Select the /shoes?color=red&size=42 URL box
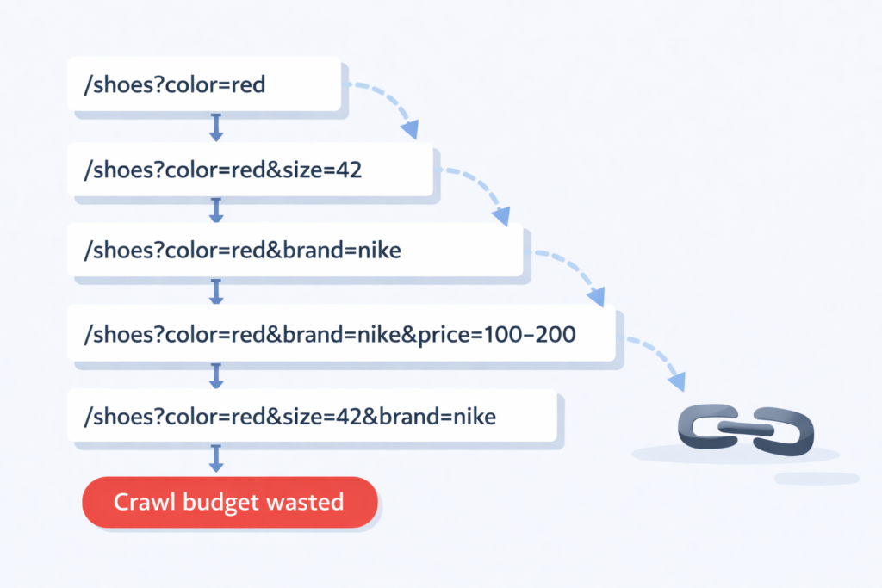 249,170
